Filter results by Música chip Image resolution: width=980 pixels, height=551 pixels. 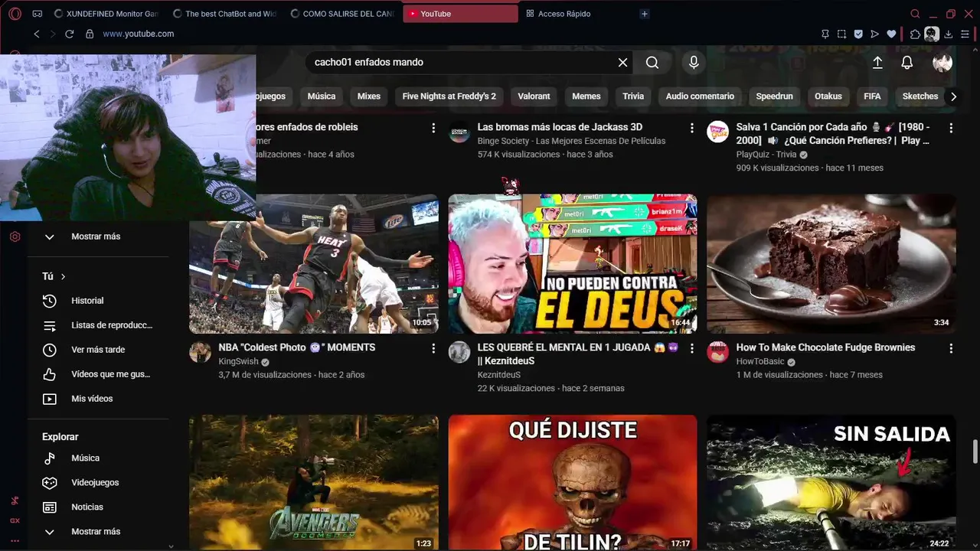tap(322, 96)
